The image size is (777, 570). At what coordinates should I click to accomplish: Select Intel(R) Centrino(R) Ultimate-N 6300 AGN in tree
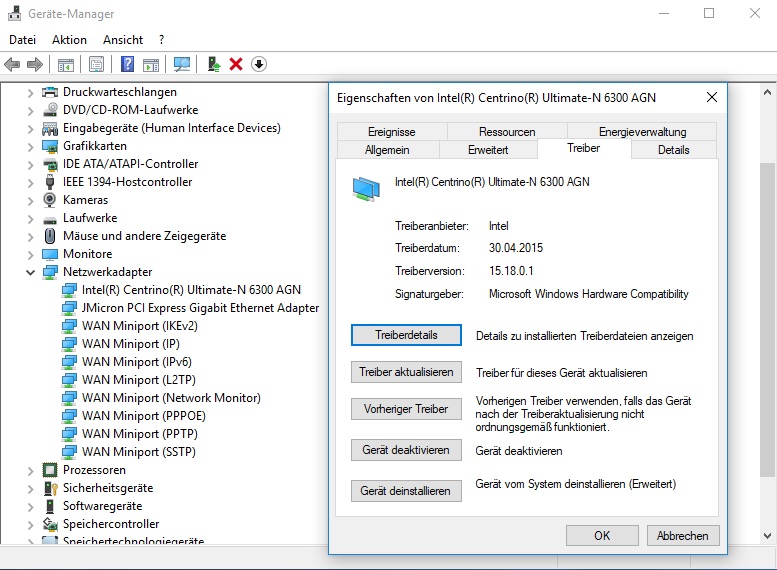tap(191, 290)
